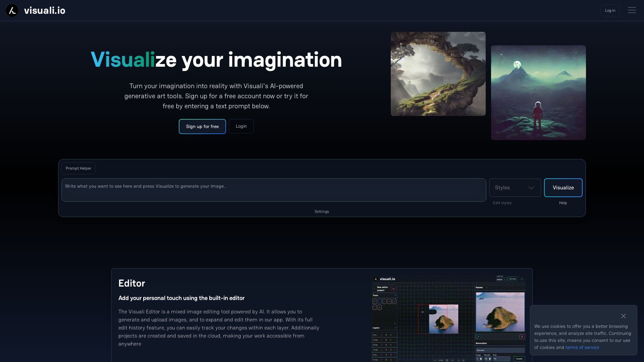Open Settings below the prompt box
Image resolution: width=644 pixels, height=362 pixels.
321,212
